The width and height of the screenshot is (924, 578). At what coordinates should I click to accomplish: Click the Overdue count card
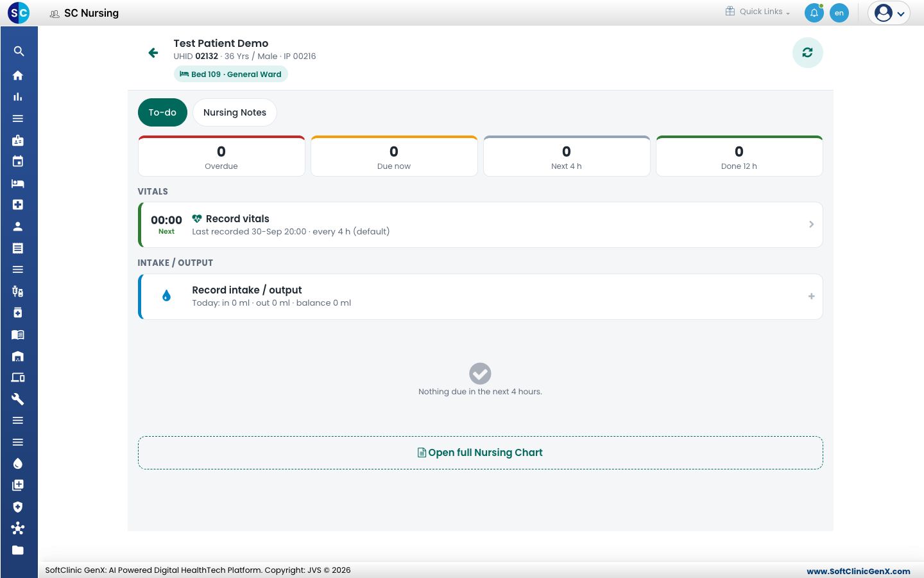point(221,156)
